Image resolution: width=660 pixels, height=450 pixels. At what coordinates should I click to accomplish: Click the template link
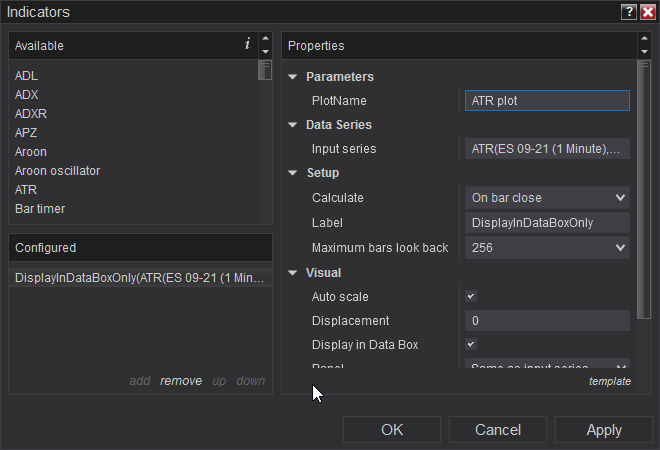coord(609,381)
